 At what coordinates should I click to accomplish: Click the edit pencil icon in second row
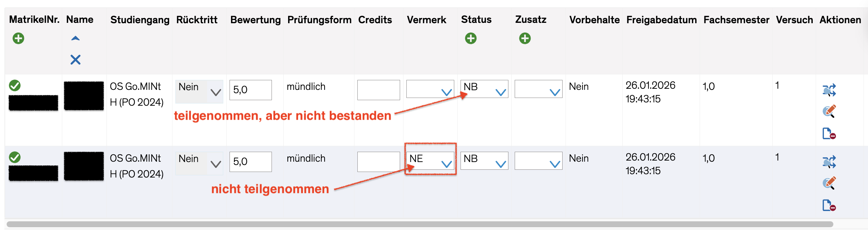pos(829,183)
